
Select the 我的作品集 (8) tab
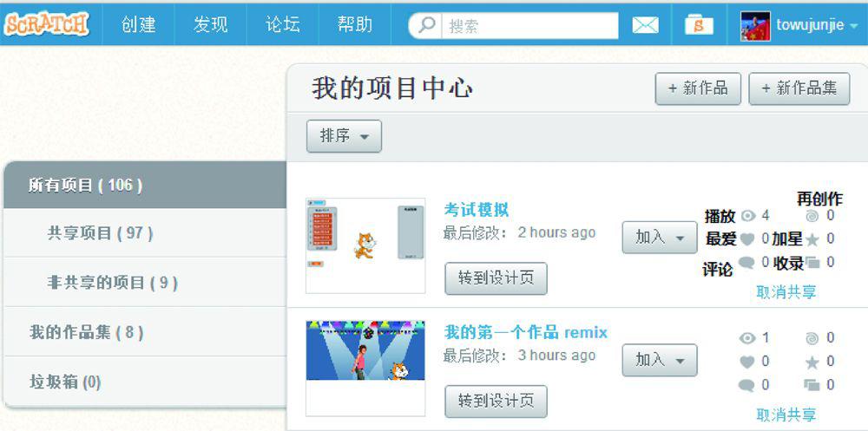click(145, 332)
